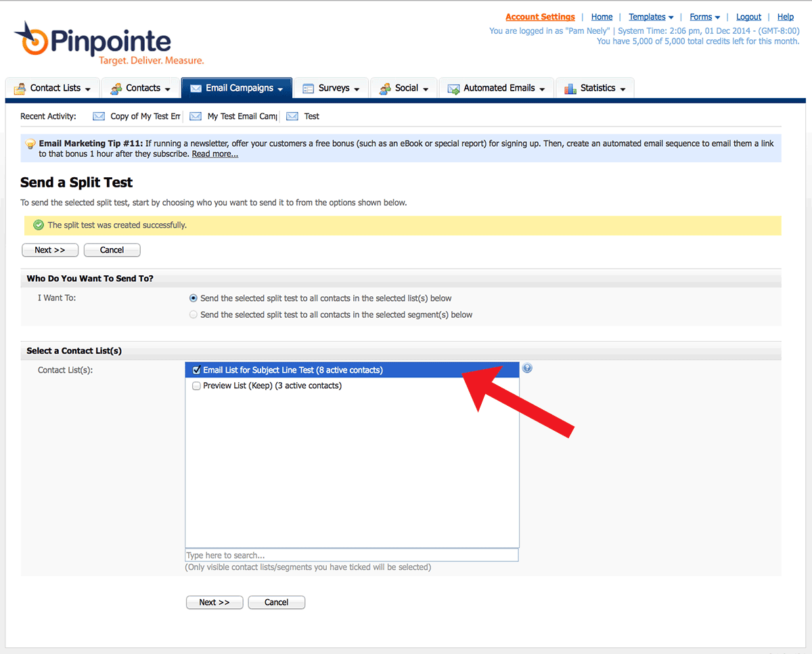Select row Email List for Subject Line Test
812x654 pixels.
point(352,370)
